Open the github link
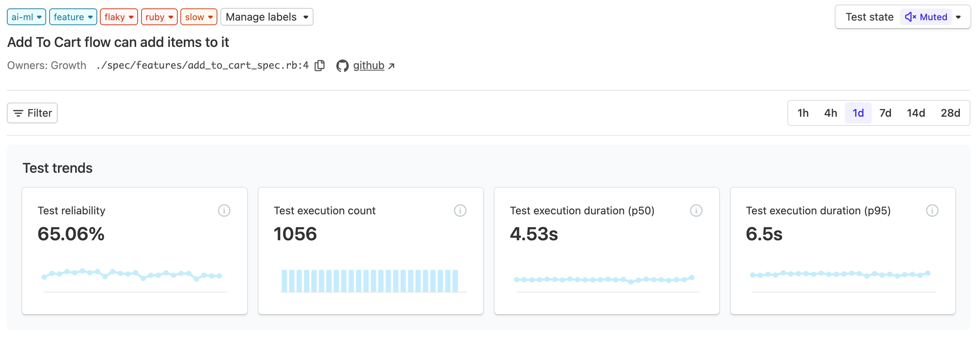This screenshot has height=344, width=980. point(368,65)
